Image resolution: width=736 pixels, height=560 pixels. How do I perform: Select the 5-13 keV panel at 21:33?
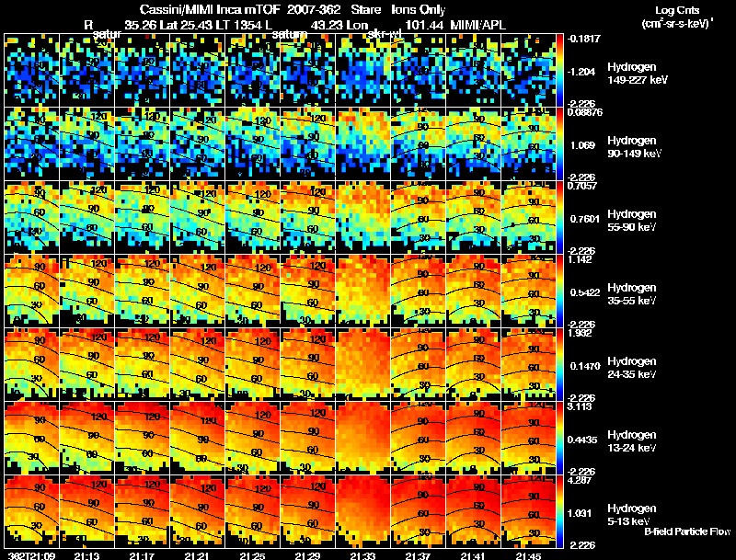point(362,511)
